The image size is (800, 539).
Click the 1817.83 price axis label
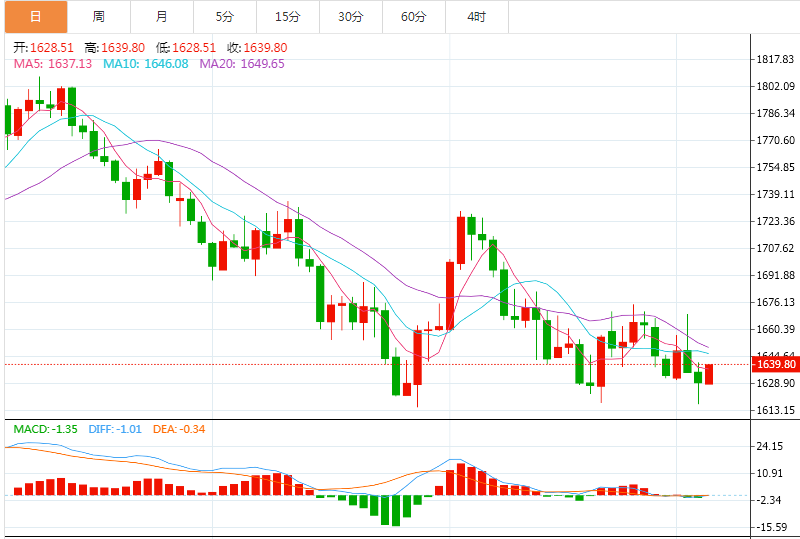[x=776, y=59]
